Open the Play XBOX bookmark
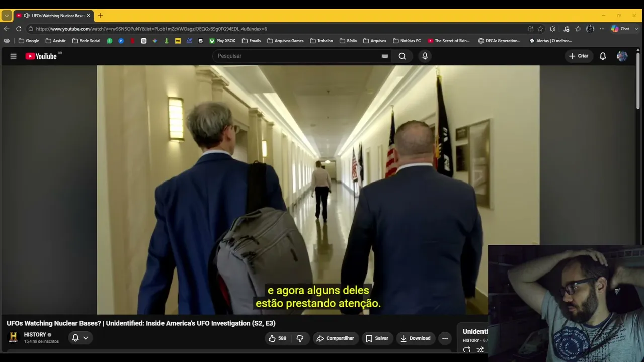The height and width of the screenshot is (362, 644). (222, 41)
